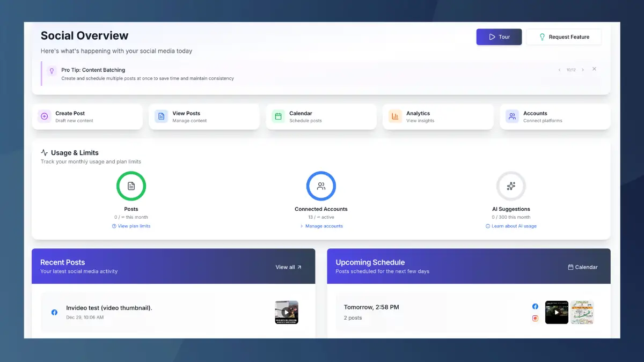
Task: Go to the previous pro tip
Action: (559, 70)
